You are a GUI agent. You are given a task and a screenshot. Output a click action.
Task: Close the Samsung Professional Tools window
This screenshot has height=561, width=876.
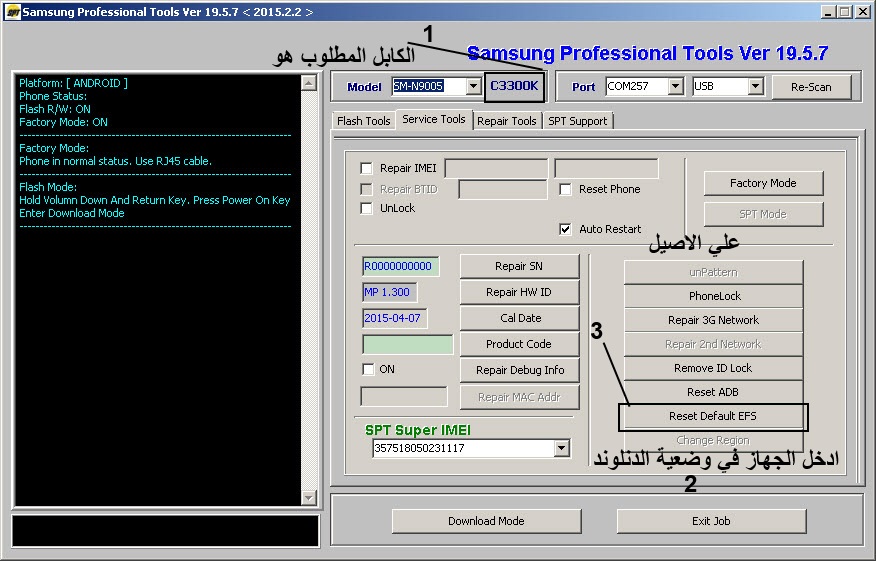[863, 12]
